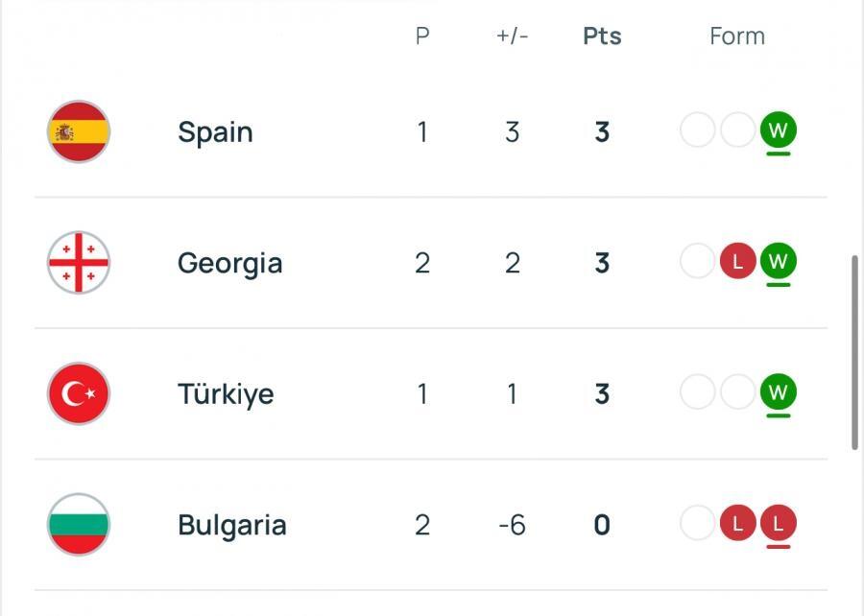Open the Bulgaria team page
This screenshot has height=616, width=864.
coord(232,526)
